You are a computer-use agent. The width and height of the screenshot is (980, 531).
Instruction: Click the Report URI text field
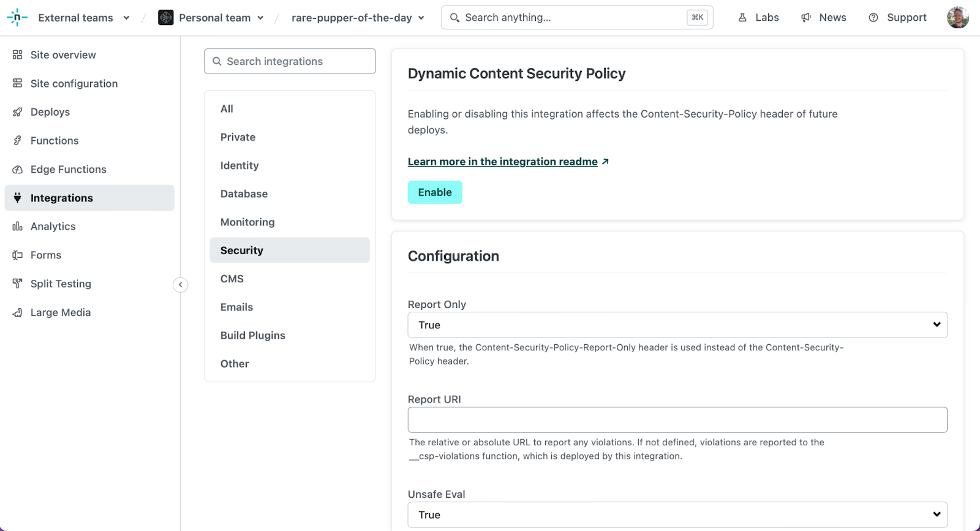pos(677,420)
